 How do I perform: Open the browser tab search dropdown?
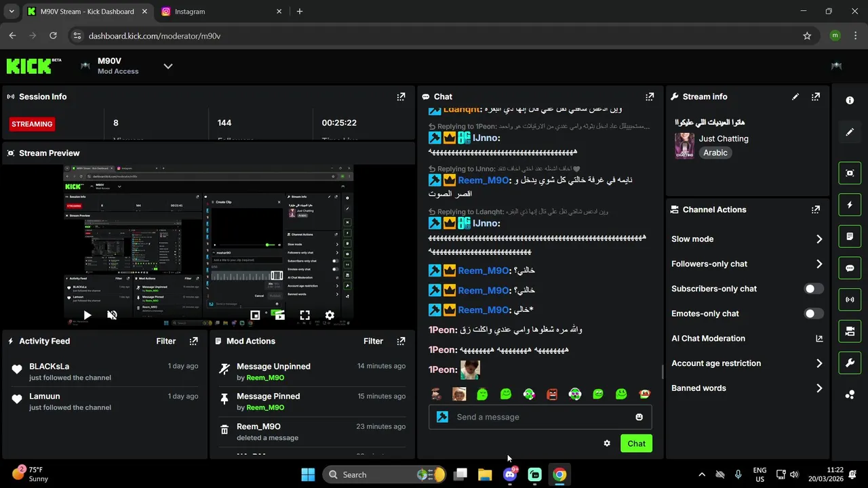[x=12, y=12]
